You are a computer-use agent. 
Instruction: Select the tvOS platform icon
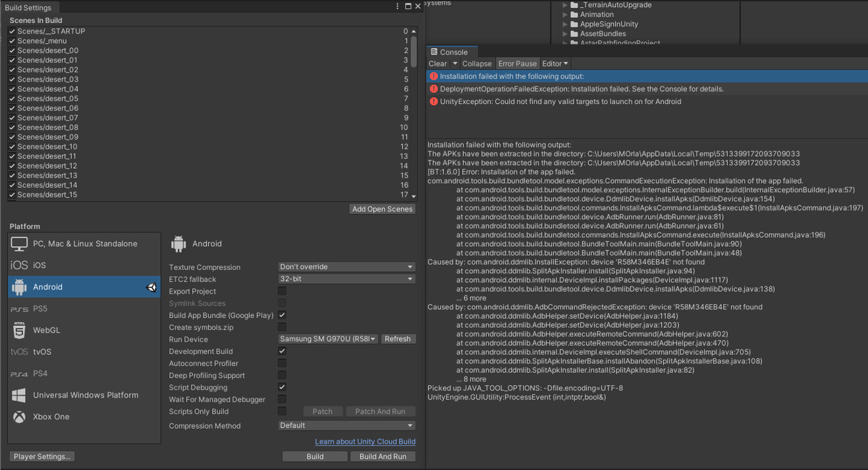[x=18, y=352]
